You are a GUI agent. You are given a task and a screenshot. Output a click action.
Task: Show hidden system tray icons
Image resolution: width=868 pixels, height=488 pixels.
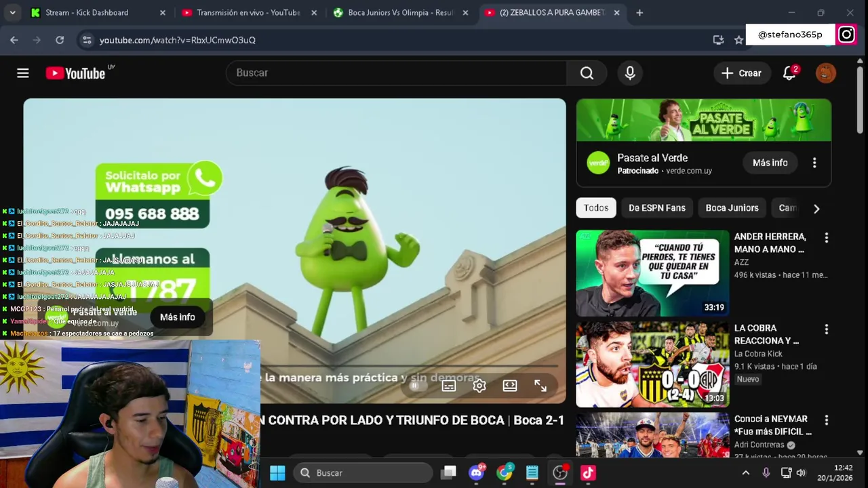746,473
